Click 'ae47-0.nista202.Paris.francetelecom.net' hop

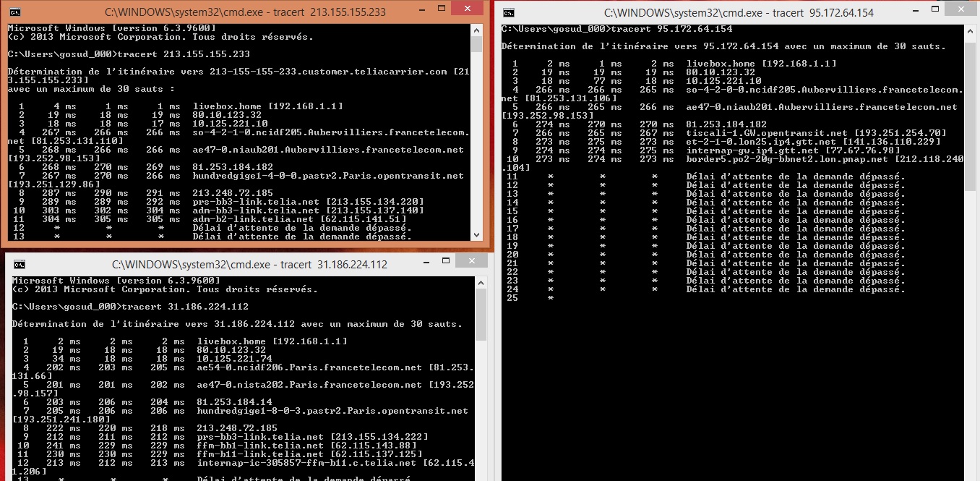point(309,385)
